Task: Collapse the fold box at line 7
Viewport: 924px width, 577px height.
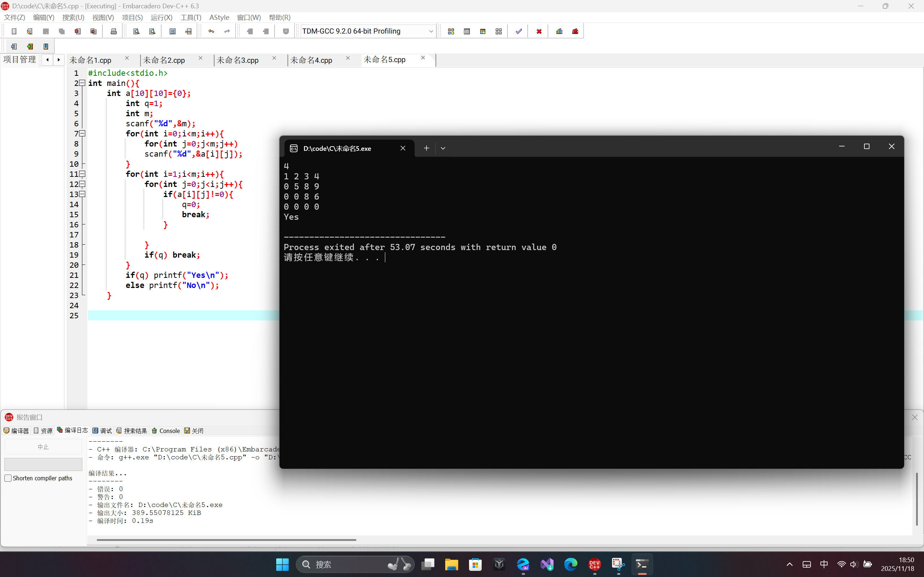Action: click(82, 134)
